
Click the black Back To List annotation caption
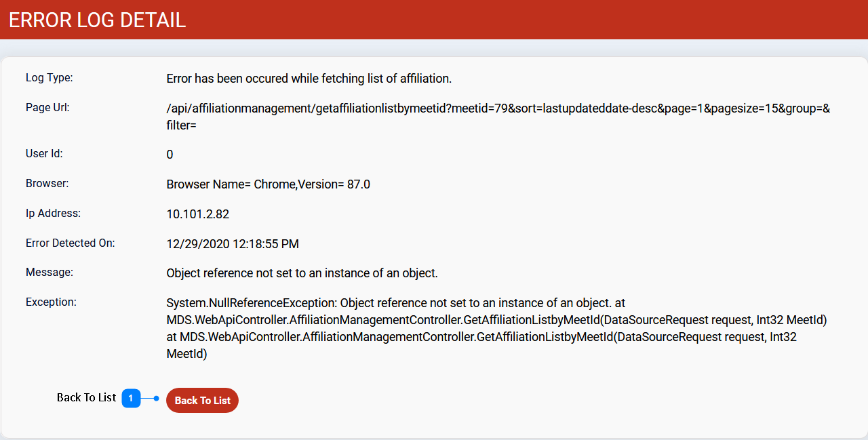click(87, 397)
